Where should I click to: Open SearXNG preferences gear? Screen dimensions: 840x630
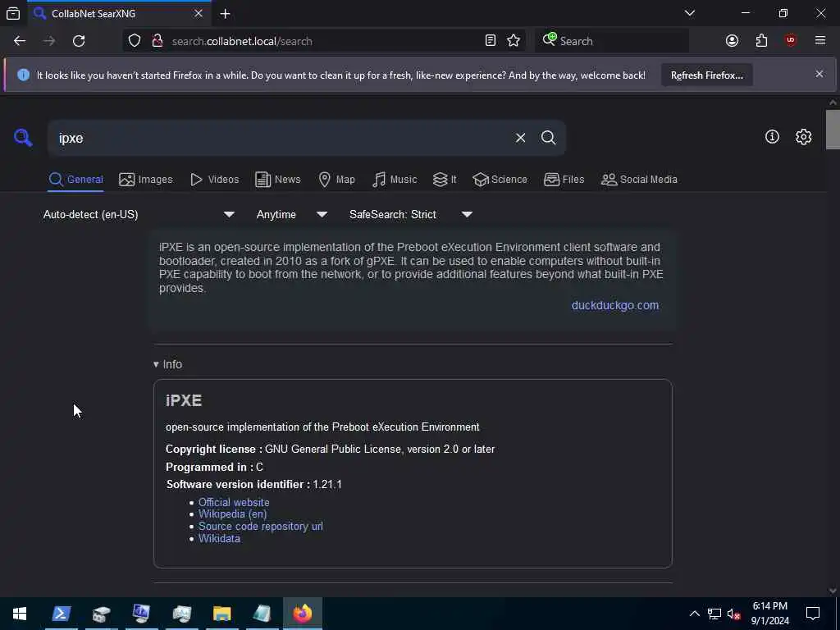pyautogui.click(x=803, y=137)
